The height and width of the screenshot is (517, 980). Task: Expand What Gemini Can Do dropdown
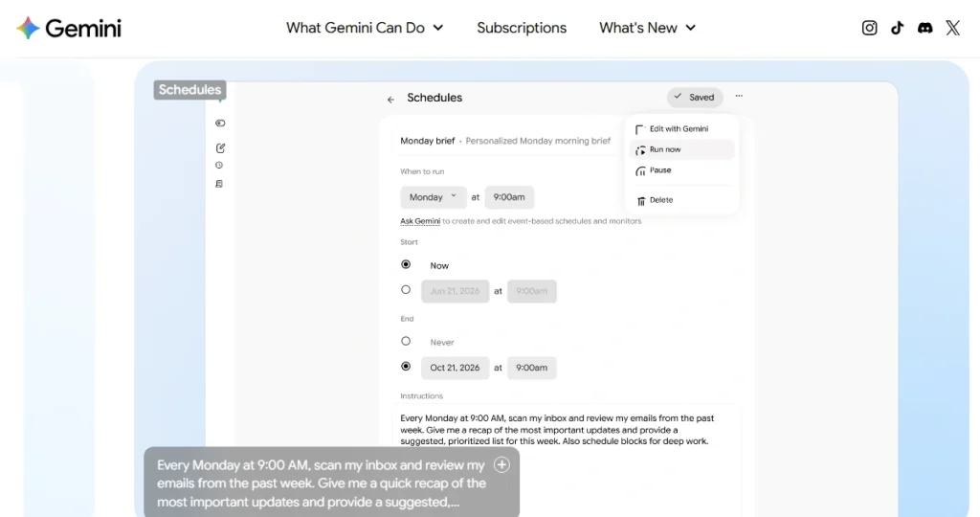coord(365,28)
